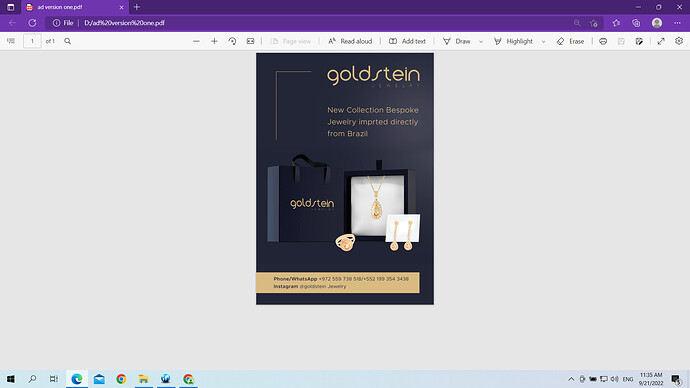Zoom in with the plus icon

(x=214, y=41)
